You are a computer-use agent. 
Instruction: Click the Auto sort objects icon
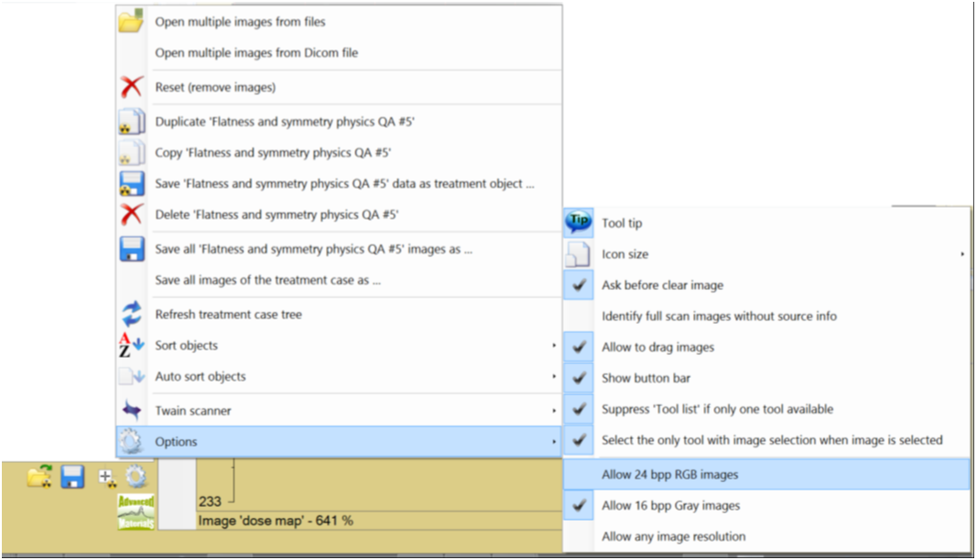(132, 376)
